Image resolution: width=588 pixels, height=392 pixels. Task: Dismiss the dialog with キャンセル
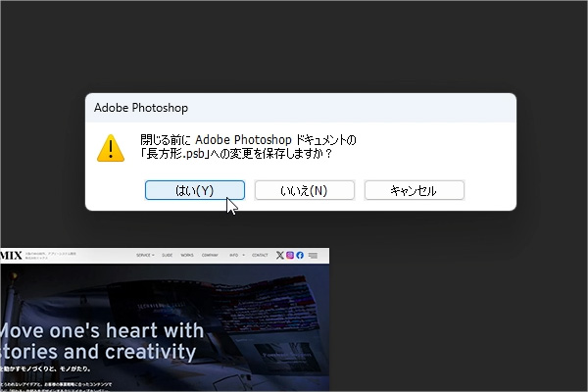click(415, 190)
